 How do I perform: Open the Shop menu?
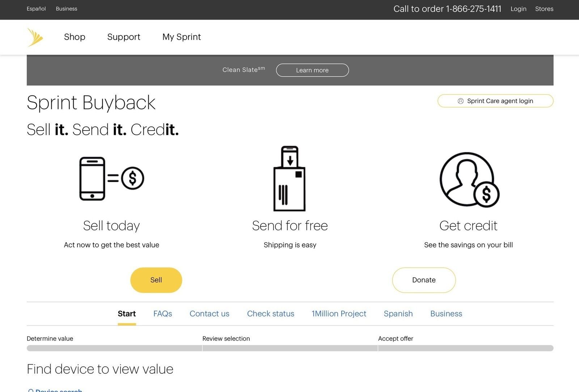coord(75,37)
